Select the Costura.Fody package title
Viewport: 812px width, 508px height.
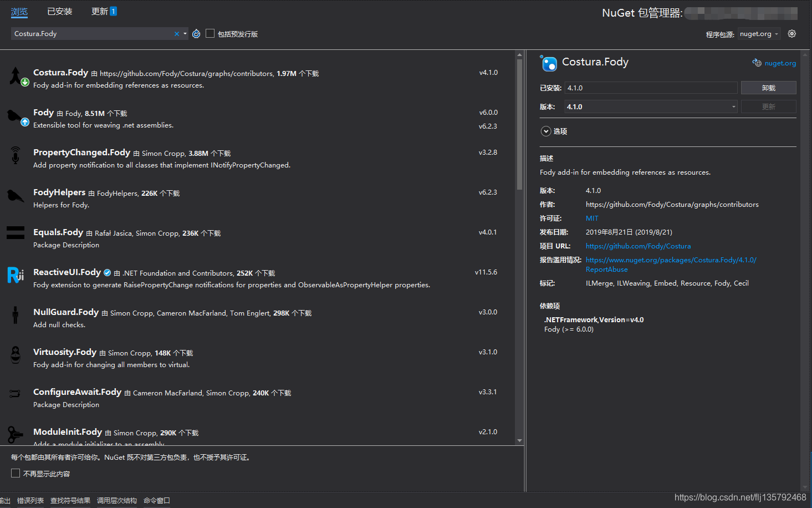pos(60,72)
